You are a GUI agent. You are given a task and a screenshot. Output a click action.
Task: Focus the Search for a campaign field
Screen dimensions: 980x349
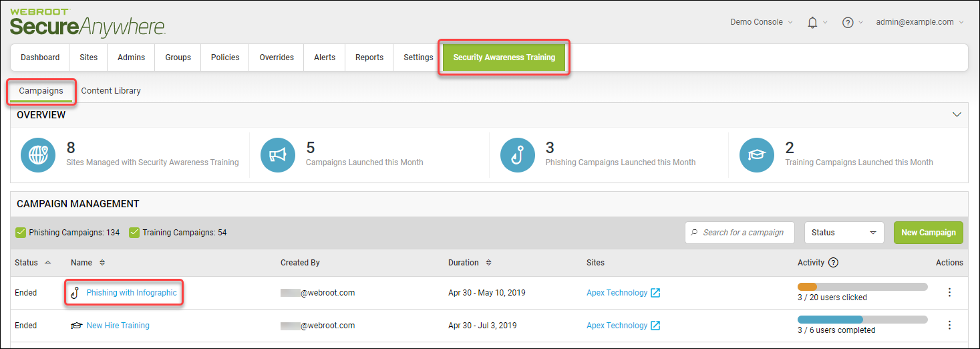point(740,233)
